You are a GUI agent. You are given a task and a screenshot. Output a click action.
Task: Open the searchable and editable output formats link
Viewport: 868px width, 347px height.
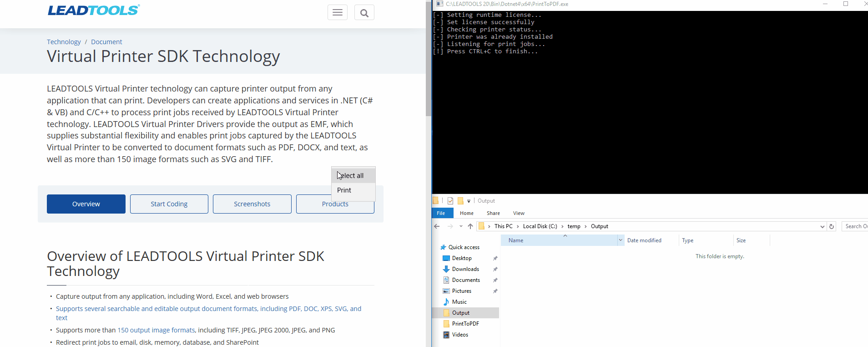click(x=208, y=313)
